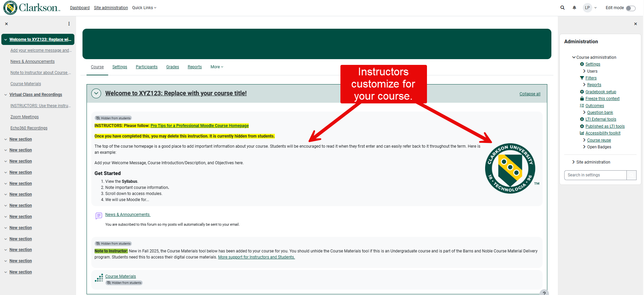The image size is (644, 295).
Task: Click the Clarkson logo
Action: pyautogui.click(x=32, y=7)
